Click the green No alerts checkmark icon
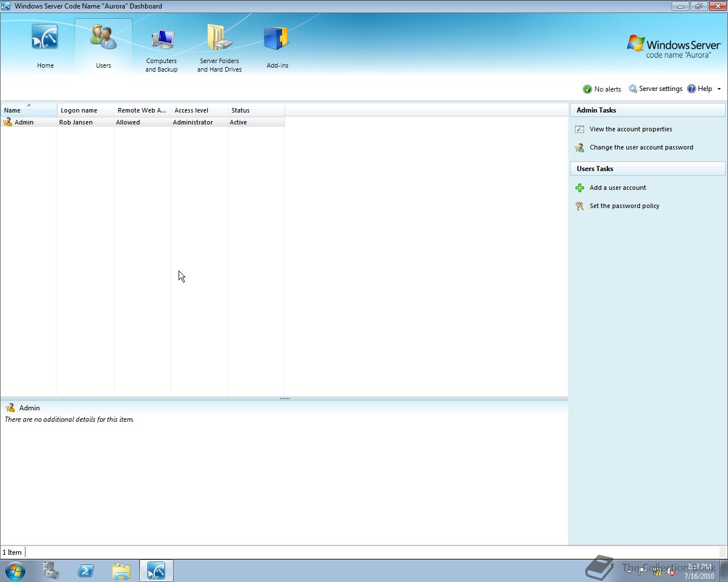 588,89
